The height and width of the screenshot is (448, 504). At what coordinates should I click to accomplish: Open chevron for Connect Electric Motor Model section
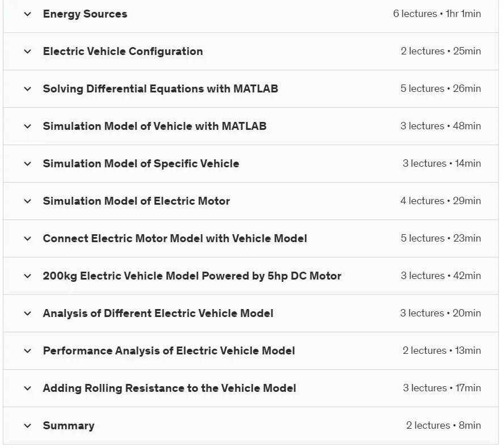click(28, 239)
